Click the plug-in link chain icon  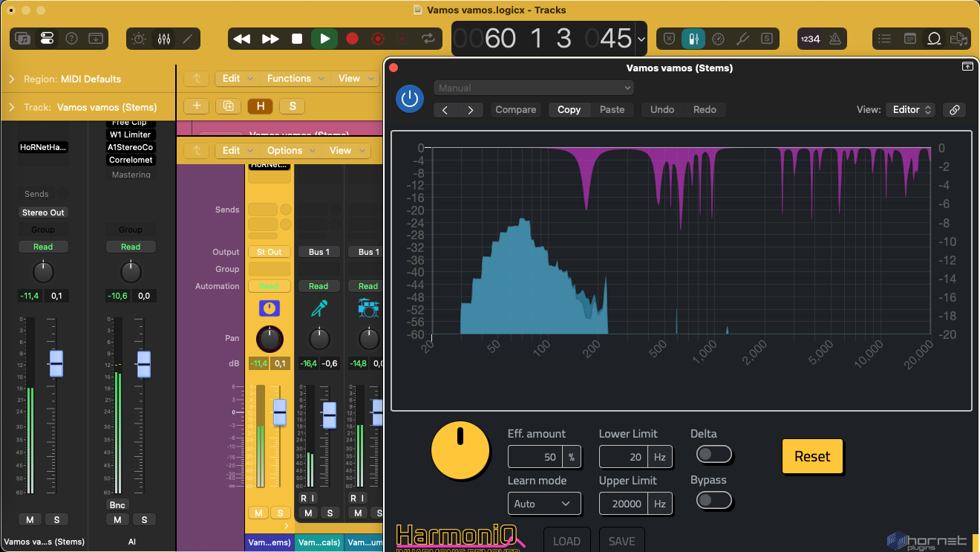tap(954, 110)
